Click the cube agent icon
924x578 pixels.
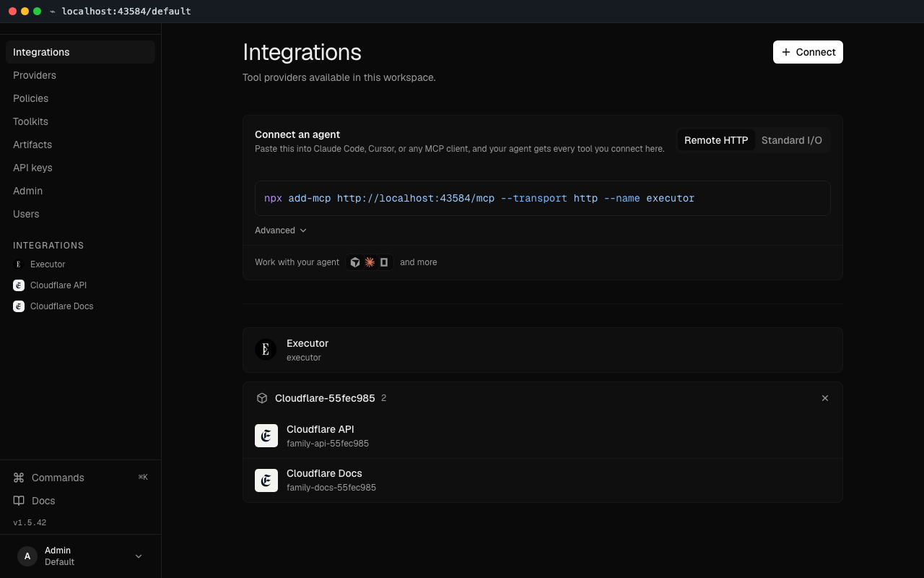pos(355,262)
